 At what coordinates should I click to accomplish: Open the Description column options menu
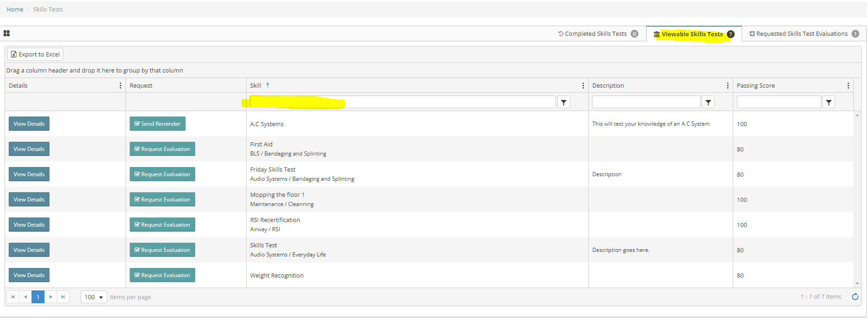(x=727, y=86)
